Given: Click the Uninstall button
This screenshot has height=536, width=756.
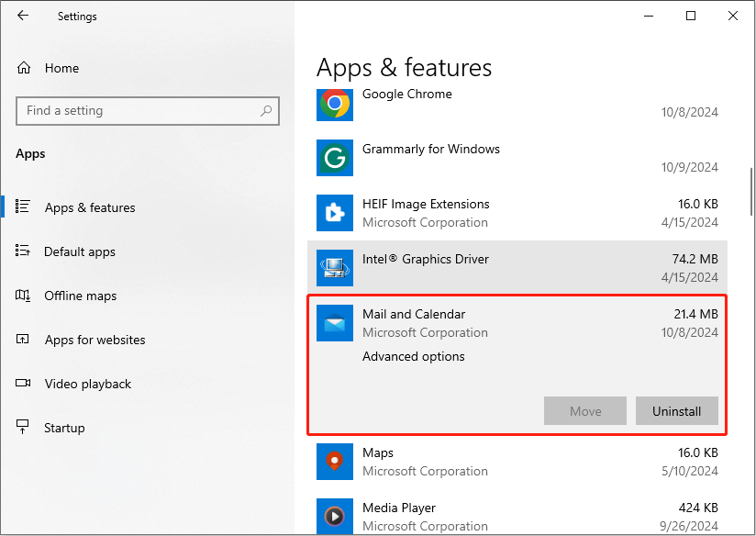Looking at the screenshot, I should pyautogui.click(x=677, y=411).
